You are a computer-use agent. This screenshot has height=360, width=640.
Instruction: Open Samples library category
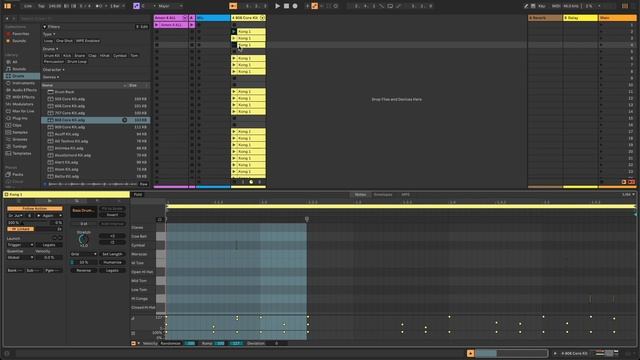(x=20, y=133)
